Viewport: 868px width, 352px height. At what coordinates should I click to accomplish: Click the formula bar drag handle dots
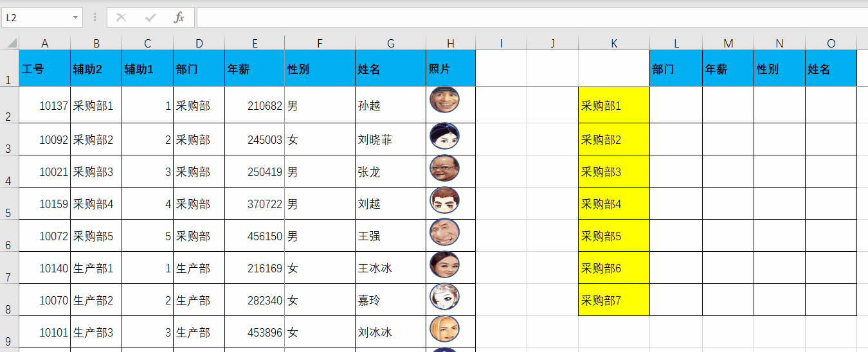click(x=95, y=17)
